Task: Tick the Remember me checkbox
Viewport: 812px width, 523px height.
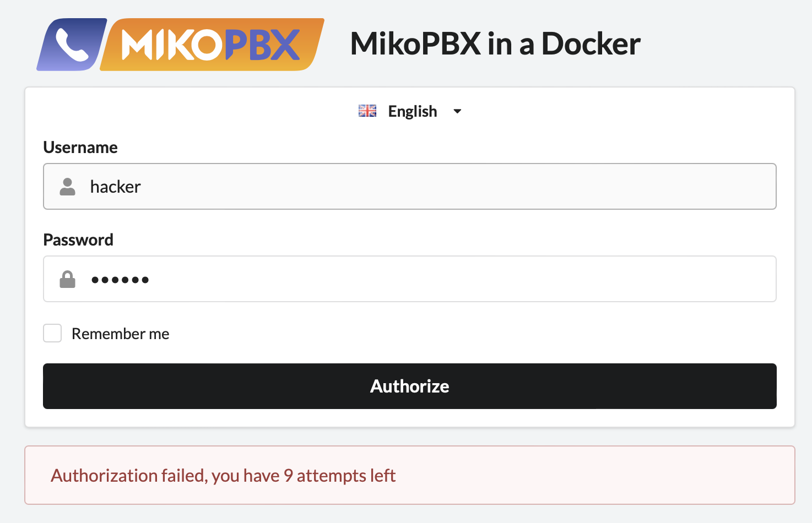Action: [x=52, y=333]
